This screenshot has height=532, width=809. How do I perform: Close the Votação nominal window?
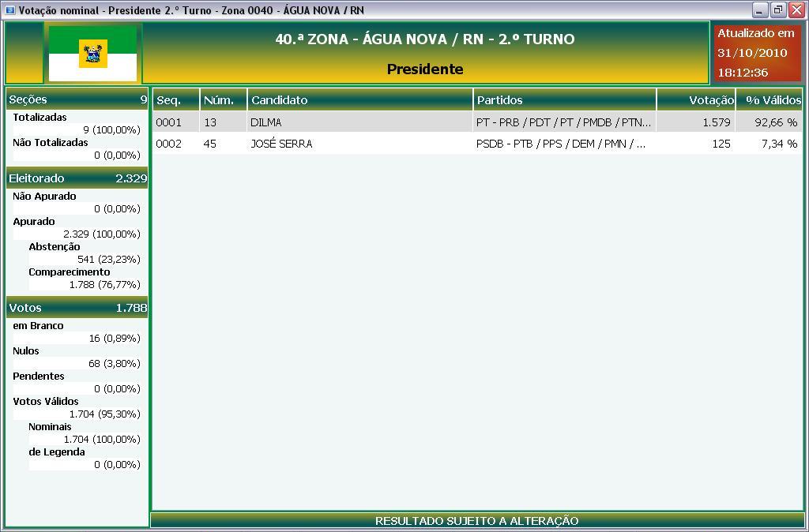[796, 10]
